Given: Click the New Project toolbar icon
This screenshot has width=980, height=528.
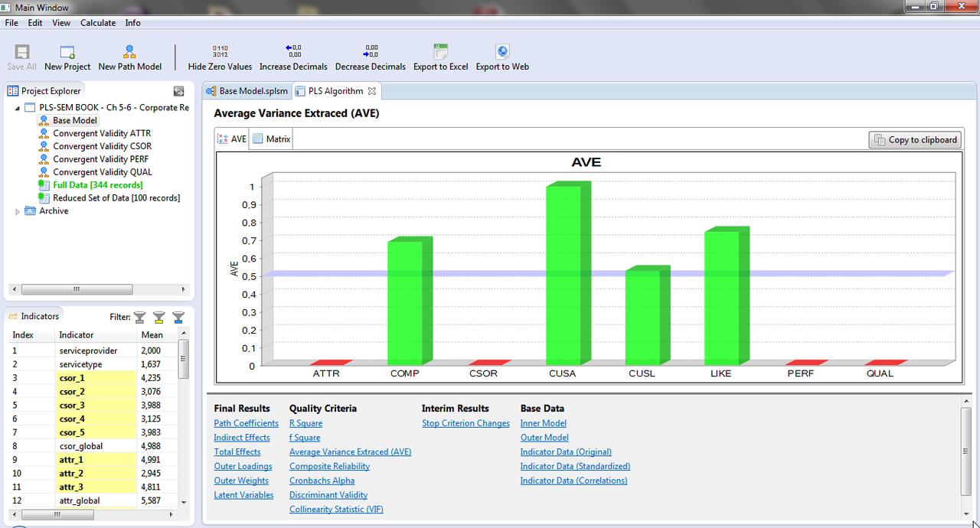Looking at the screenshot, I should point(67,52).
